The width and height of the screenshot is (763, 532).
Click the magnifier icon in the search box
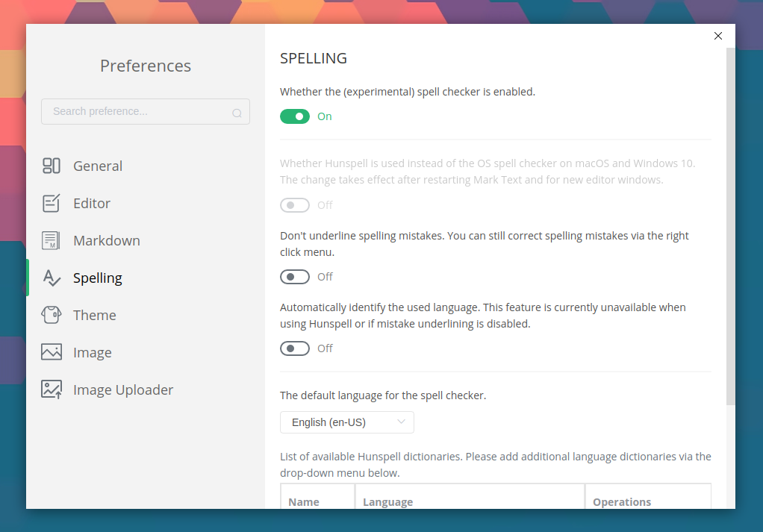pyautogui.click(x=237, y=112)
